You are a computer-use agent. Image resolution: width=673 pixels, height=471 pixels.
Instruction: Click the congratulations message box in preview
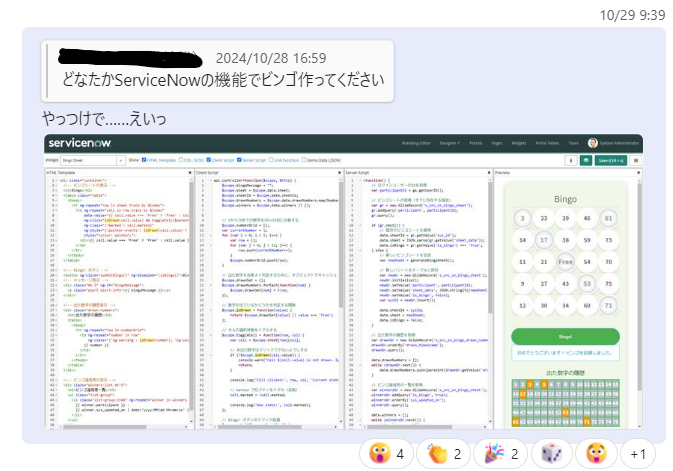pyautogui.click(x=565, y=352)
